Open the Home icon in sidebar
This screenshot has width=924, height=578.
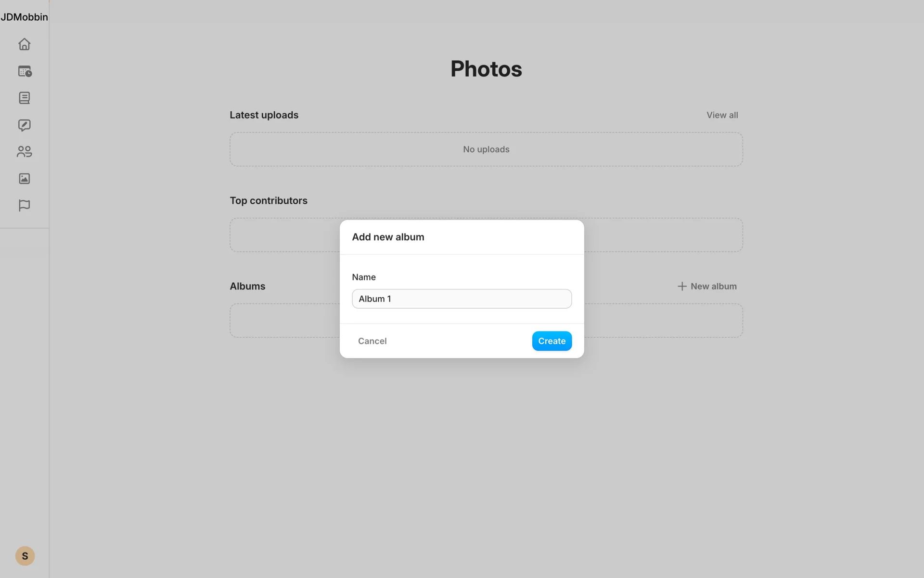24,44
